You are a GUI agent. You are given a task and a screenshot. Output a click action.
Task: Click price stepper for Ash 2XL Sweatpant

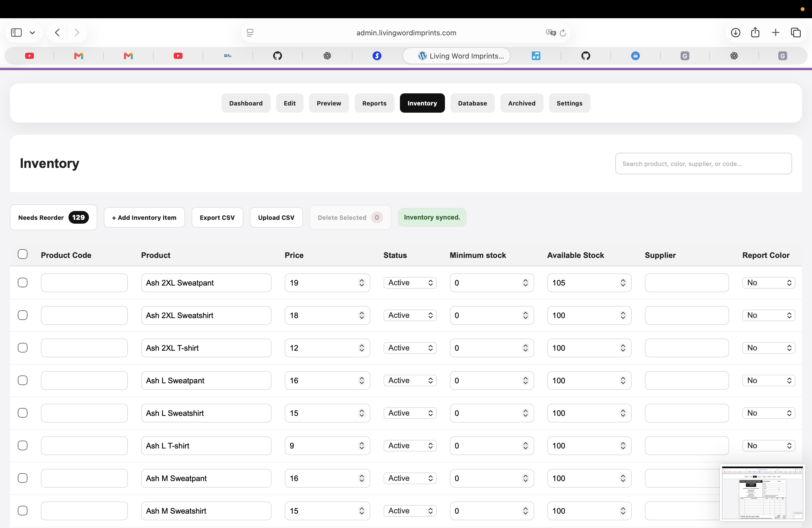362,283
